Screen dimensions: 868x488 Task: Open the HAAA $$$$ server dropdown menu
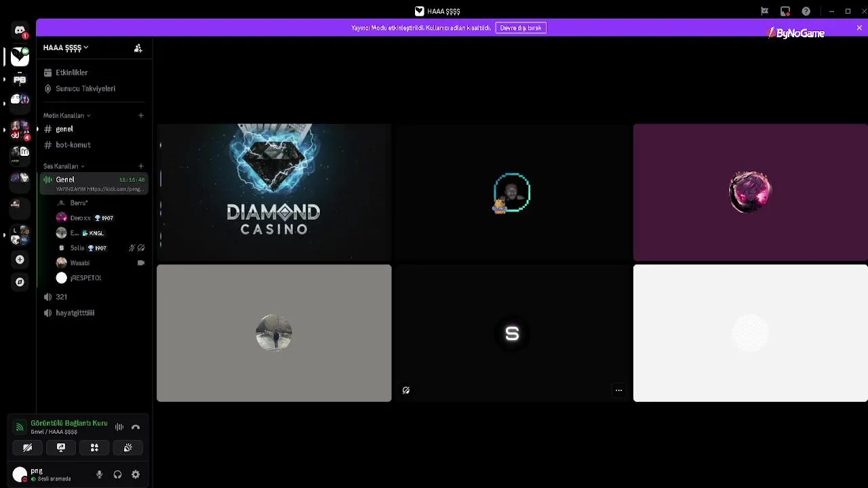click(x=66, y=48)
